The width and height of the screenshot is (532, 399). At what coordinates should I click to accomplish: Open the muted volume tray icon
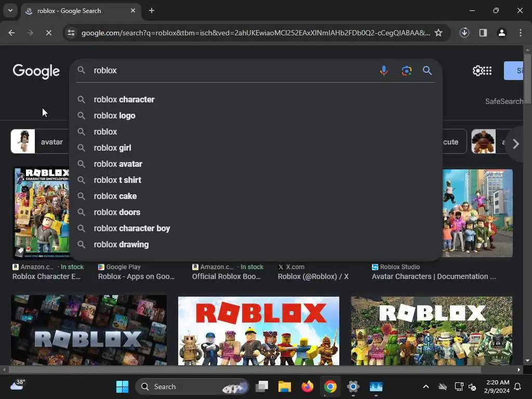pos(472,387)
